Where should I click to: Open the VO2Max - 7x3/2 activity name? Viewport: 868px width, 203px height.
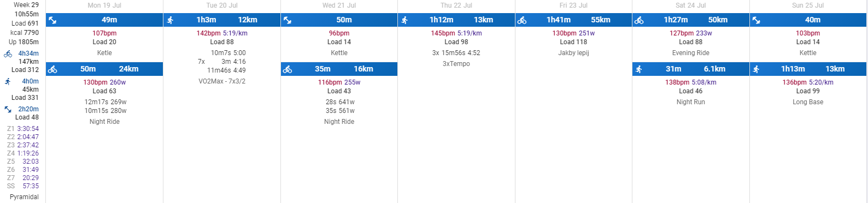click(x=222, y=81)
